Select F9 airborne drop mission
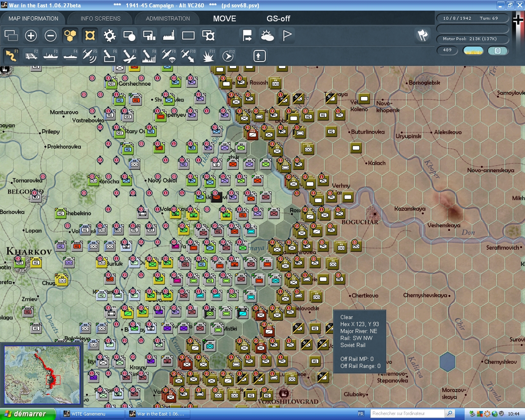The height and width of the screenshot is (420, 525). point(169,55)
